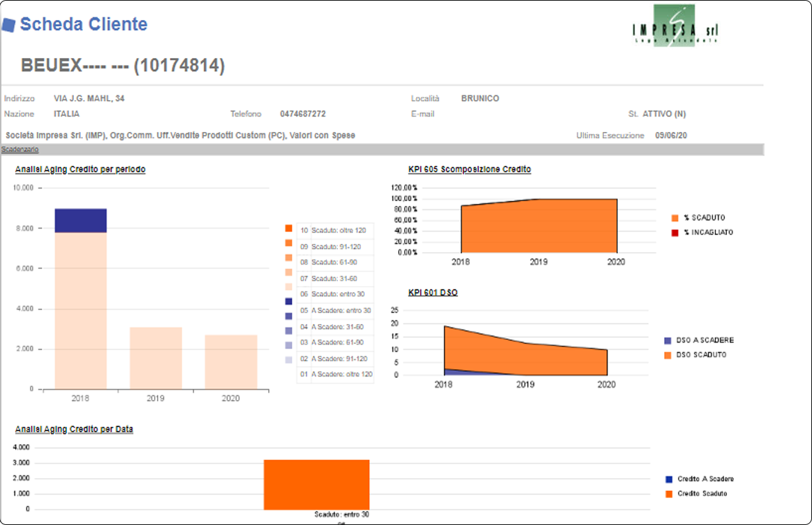The image size is (812, 525).
Task: Click the Ultima Esecuzione label
Action: (x=610, y=135)
